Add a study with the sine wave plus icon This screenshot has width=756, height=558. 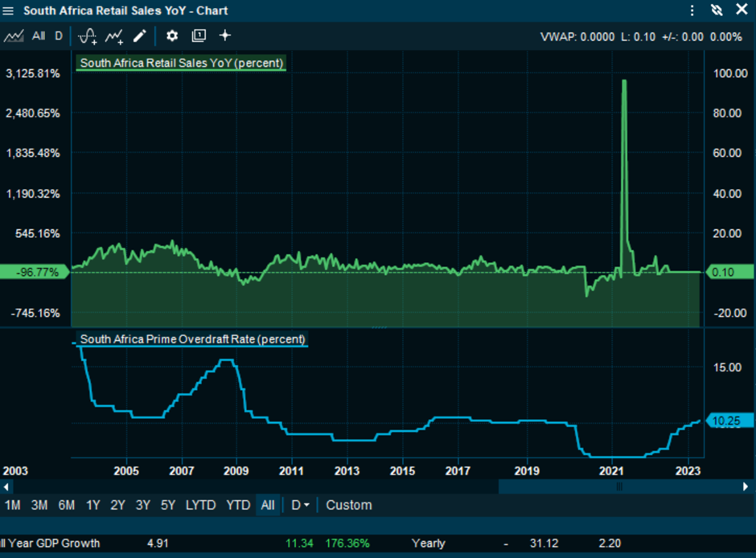pos(88,36)
